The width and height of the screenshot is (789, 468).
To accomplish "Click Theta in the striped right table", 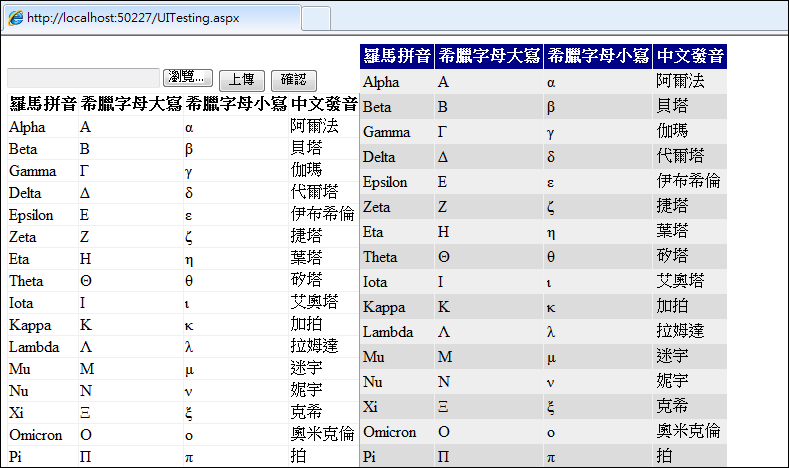I will coord(380,257).
